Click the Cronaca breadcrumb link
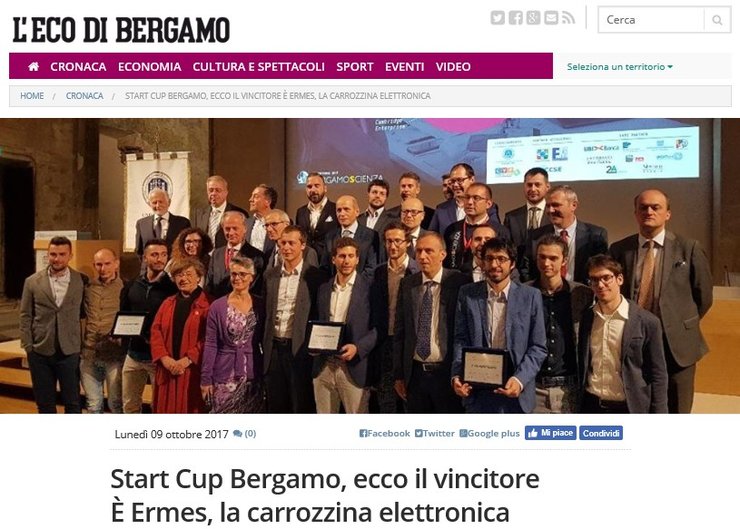This screenshot has height=529, width=740. tap(84, 96)
